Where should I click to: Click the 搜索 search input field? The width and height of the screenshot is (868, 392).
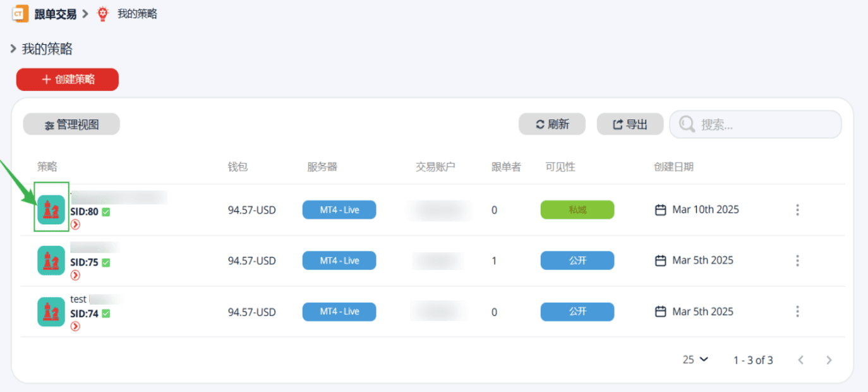click(764, 125)
